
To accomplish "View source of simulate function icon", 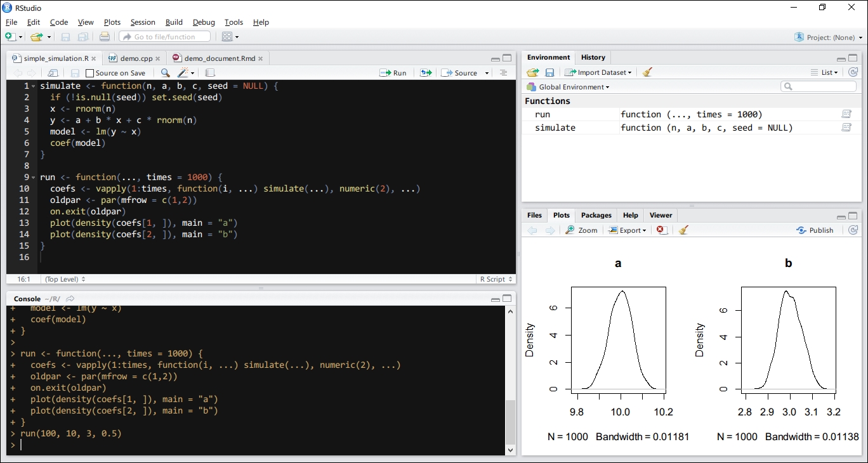I will 846,127.
